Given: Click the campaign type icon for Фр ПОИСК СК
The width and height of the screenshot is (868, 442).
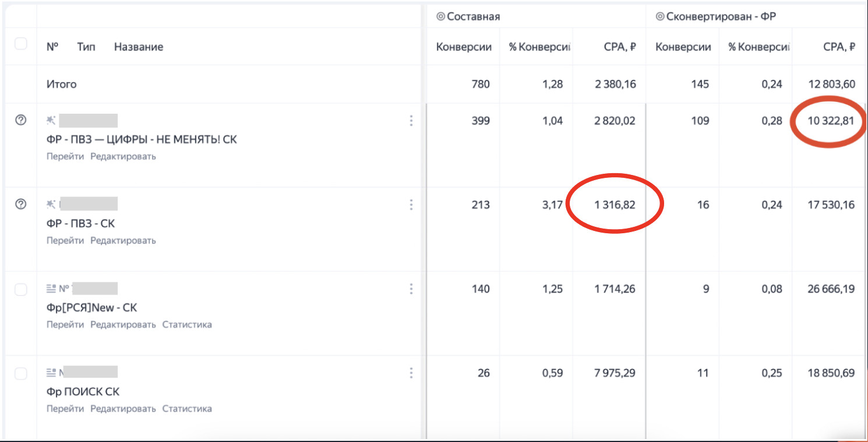Looking at the screenshot, I should coord(51,372).
